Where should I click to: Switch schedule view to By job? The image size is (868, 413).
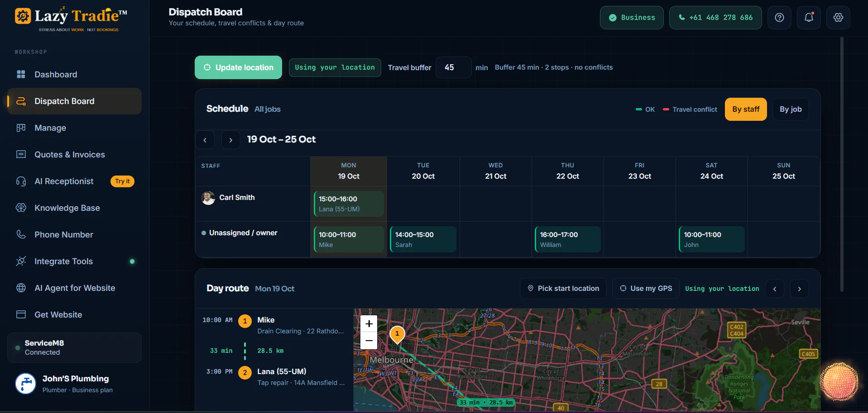tap(791, 109)
